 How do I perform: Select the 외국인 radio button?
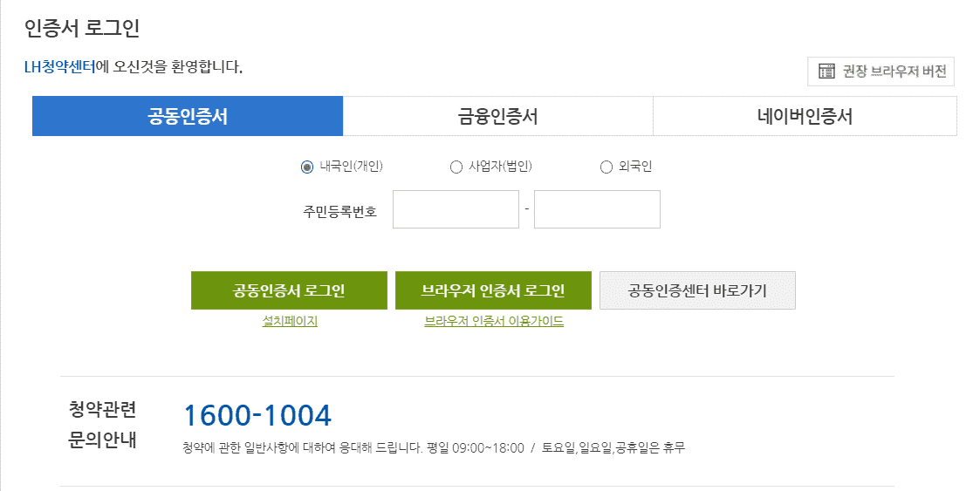[x=607, y=167]
